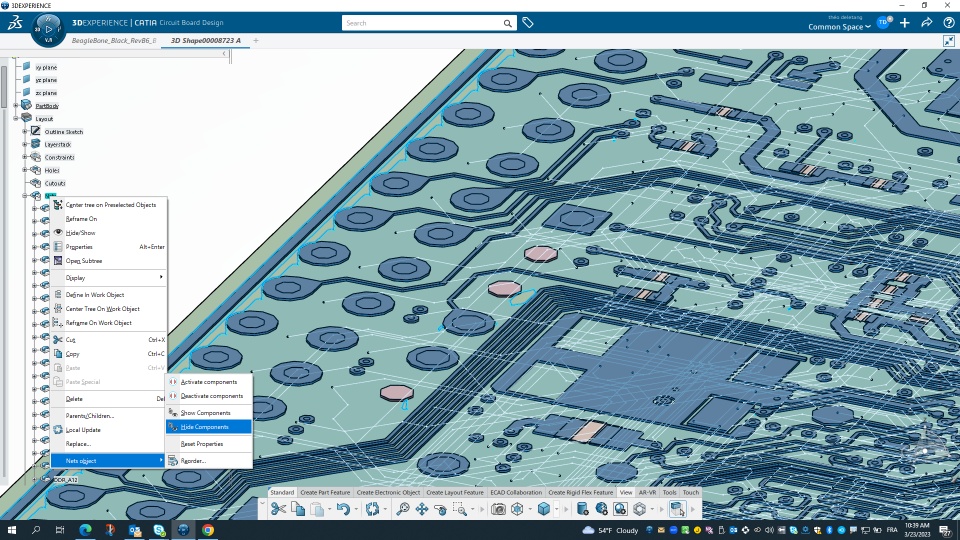This screenshot has height=540, width=960.
Task: Click the Capture camera icon
Action: click(x=498, y=509)
